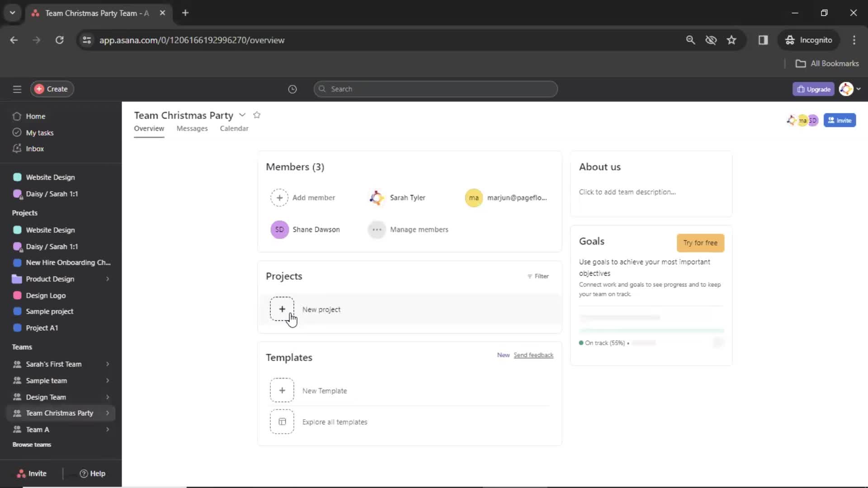This screenshot has width=868, height=488.
Task: Click the star/favorite icon next to Team Christmas Party
Action: pyautogui.click(x=258, y=115)
